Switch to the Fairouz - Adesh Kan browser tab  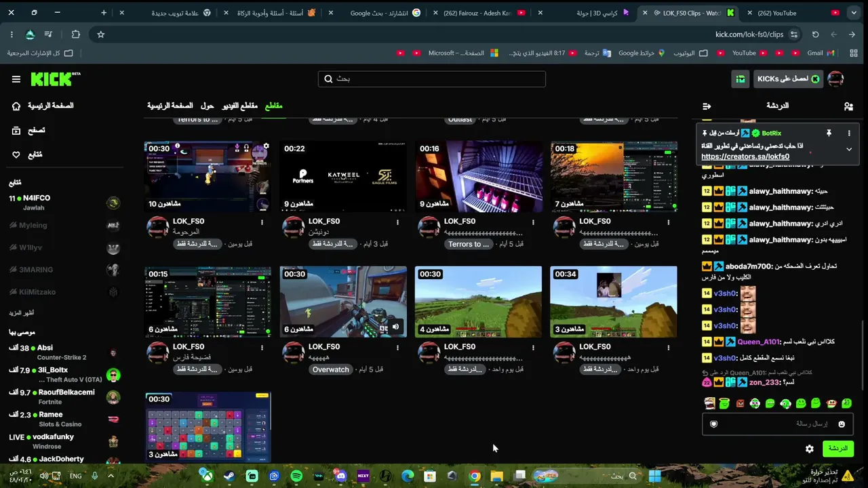coord(485,13)
